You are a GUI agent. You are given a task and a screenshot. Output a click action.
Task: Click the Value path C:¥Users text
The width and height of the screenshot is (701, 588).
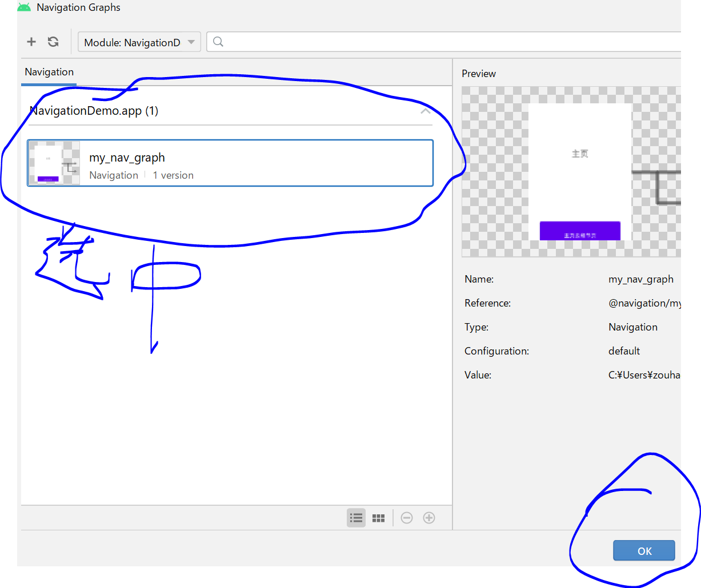click(644, 375)
